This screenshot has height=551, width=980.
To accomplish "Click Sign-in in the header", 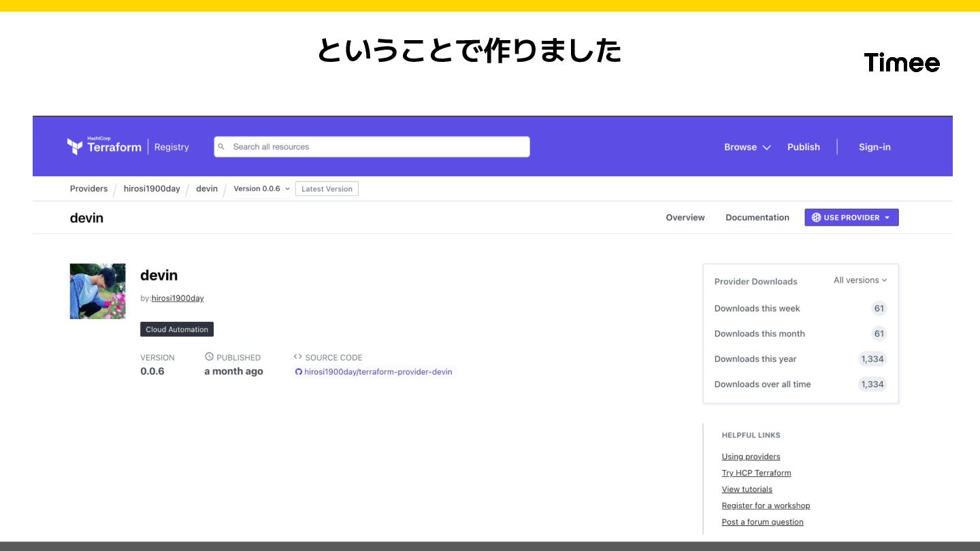I will [x=875, y=147].
